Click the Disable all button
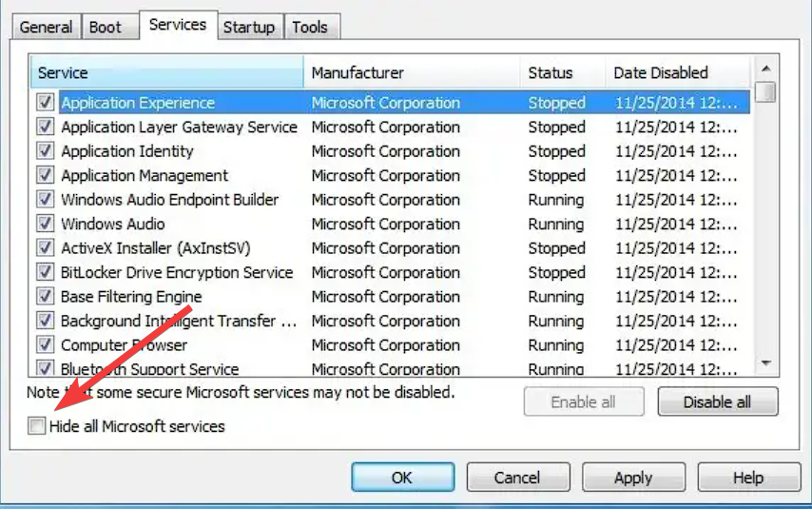 (717, 401)
